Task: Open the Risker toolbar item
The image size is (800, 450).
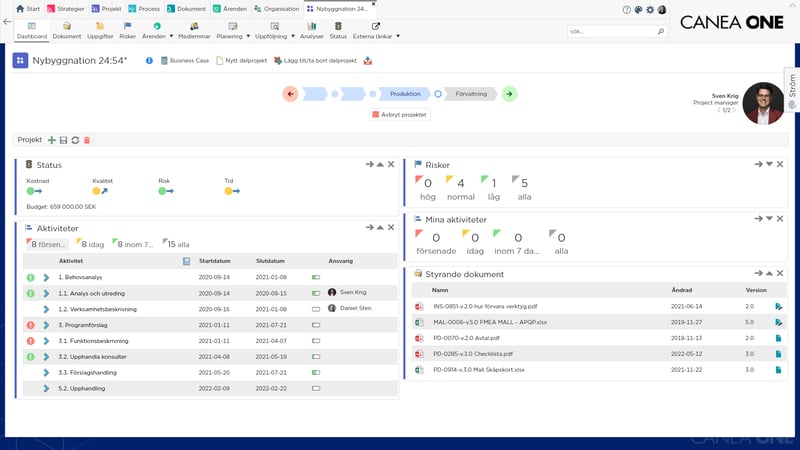Action: [127, 31]
